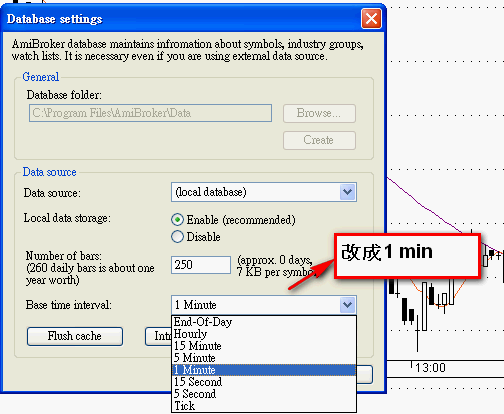Viewport: 504px width, 414px height.
Task: Click the 13:00 label on chart axis
Action: 430,368
